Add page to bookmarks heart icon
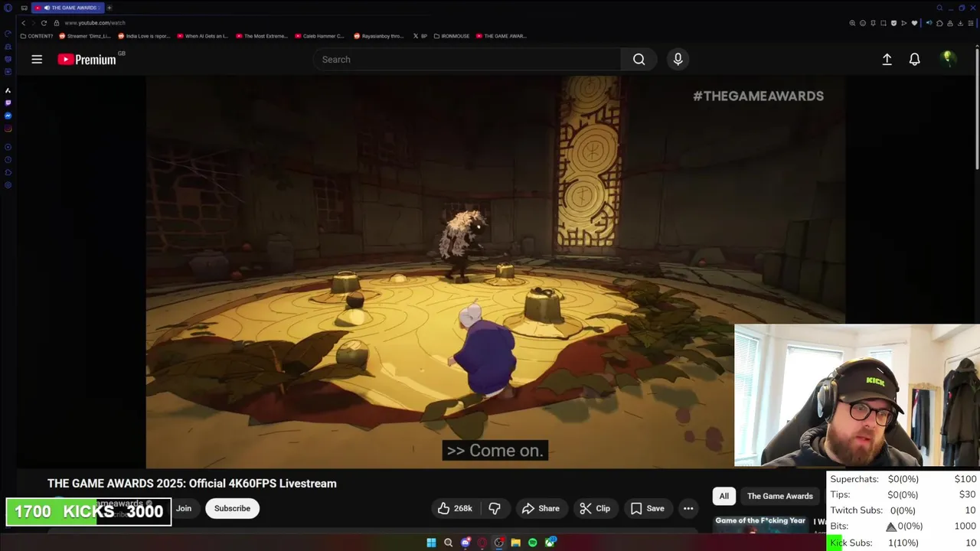 pos(914,23)
